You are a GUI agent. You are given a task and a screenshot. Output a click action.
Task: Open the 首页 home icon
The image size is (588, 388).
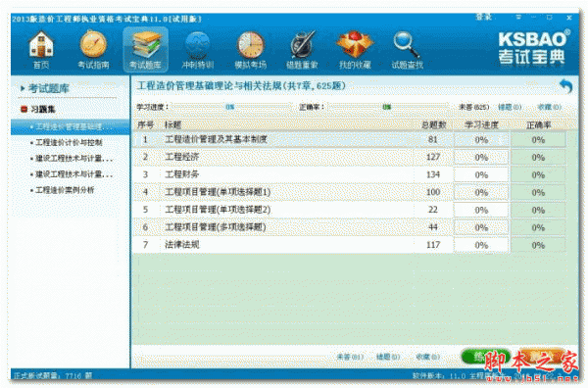point(41,49)
